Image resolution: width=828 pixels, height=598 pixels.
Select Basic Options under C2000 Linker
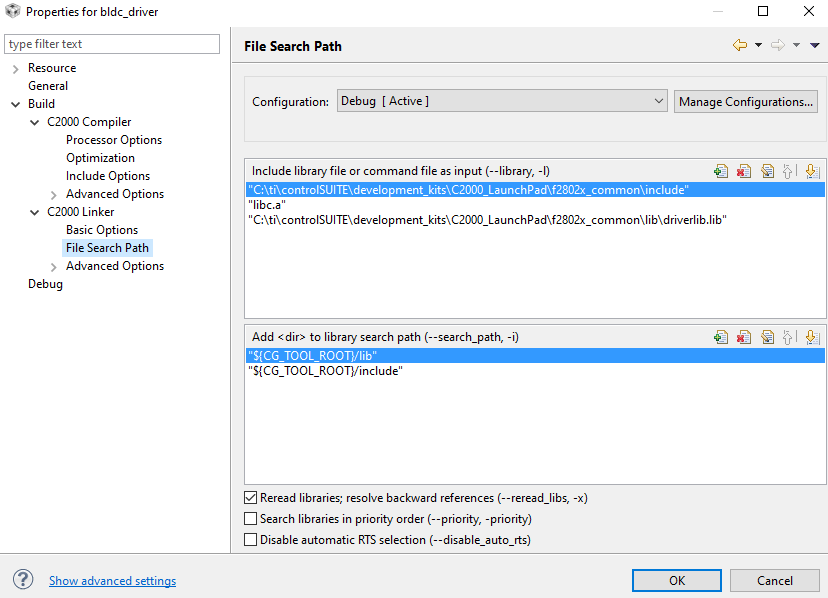point(102,230)
